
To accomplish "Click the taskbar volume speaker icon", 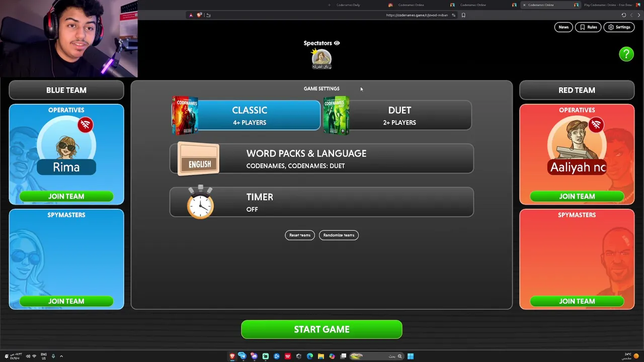I will 28,356.
